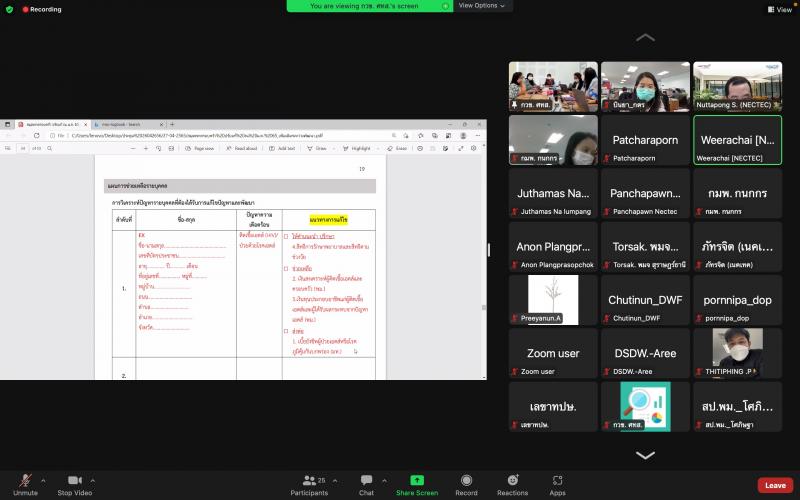Select the Weerachai [NECTEC] participant tile
Viewport: 800px width, 500px height.
737,140
